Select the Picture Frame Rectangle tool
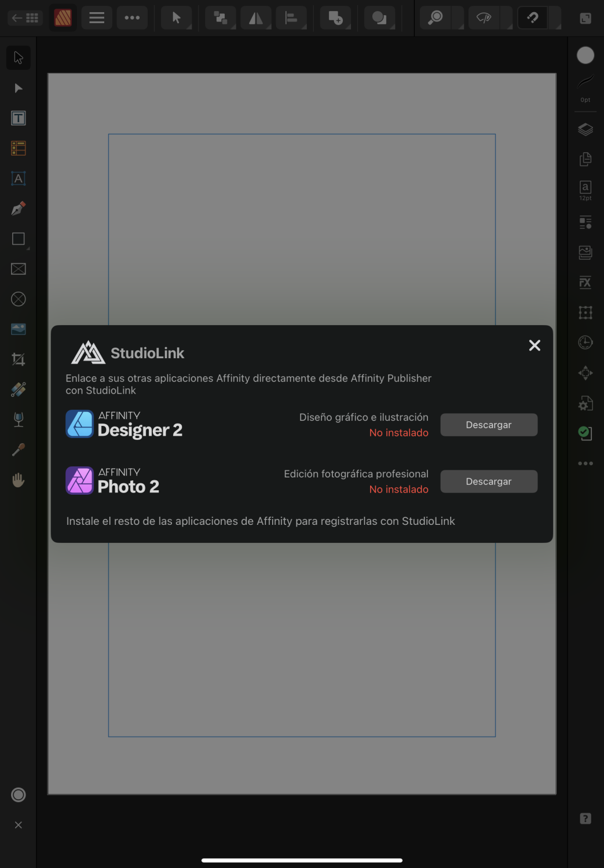The width and height of the screenshot is (604, 868). [x=19, y=269]
